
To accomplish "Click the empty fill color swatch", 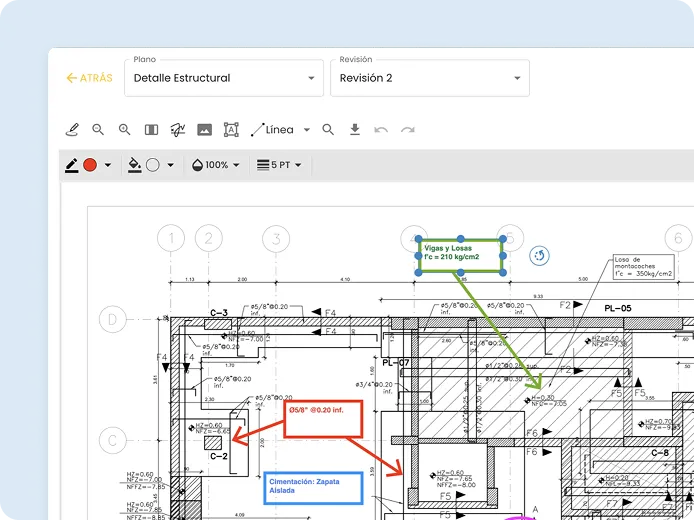I will coord(153,165).
